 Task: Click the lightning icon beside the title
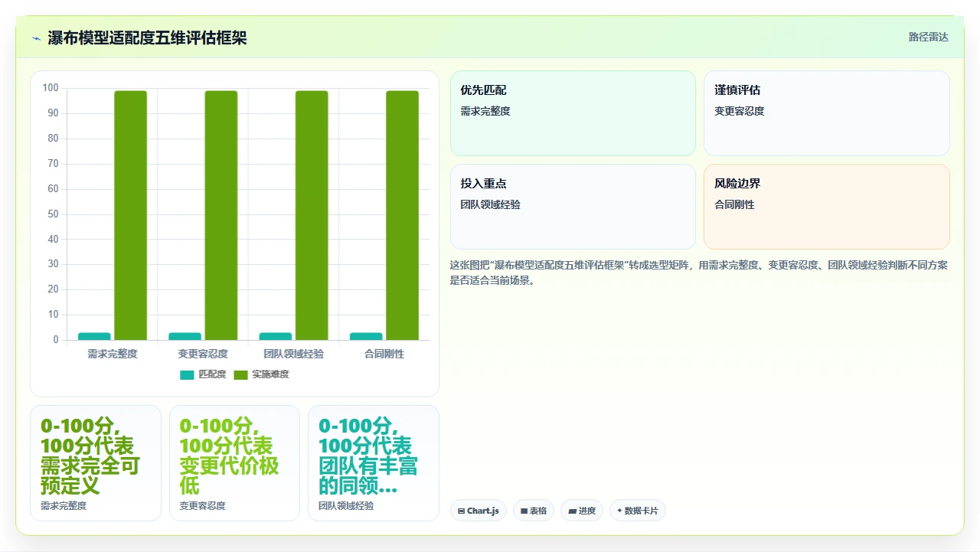point(36,38)
